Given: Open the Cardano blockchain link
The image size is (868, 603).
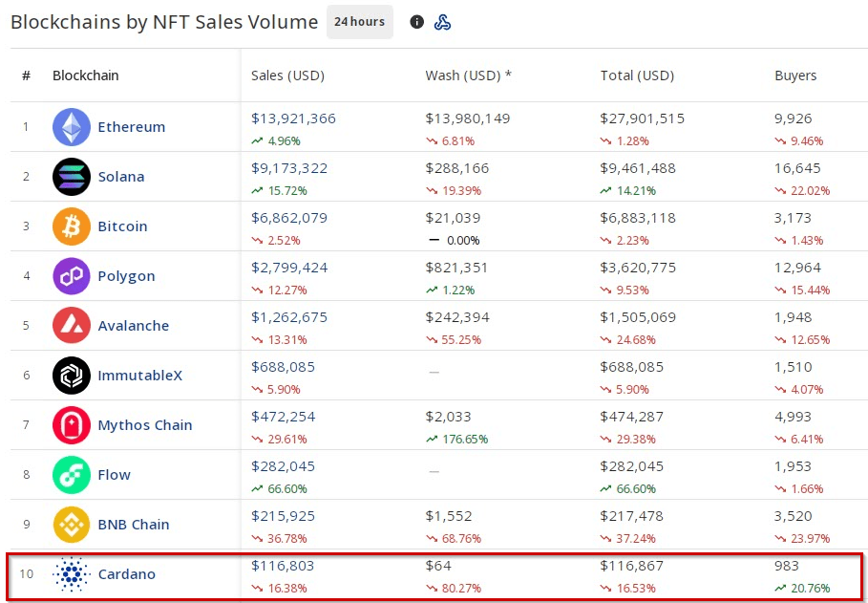Looking at the screenshot, I should (x=126, y=574).
